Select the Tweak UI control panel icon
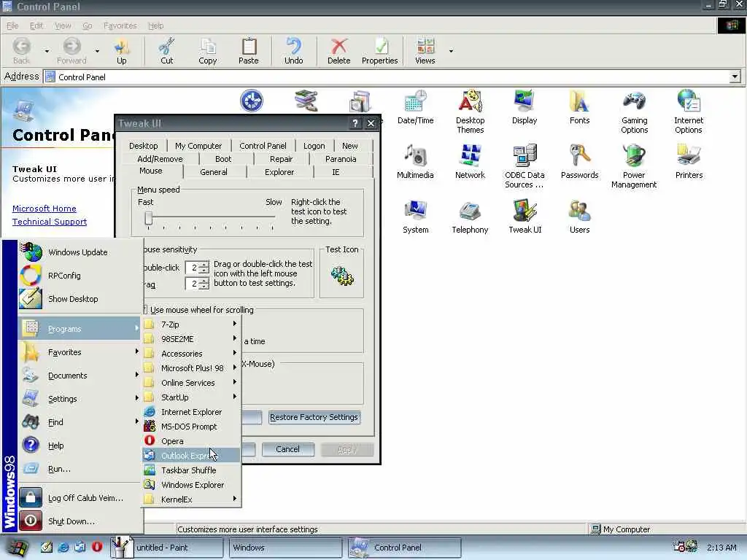The width and height of the screenshot is (747, 560). coord(525,217)
